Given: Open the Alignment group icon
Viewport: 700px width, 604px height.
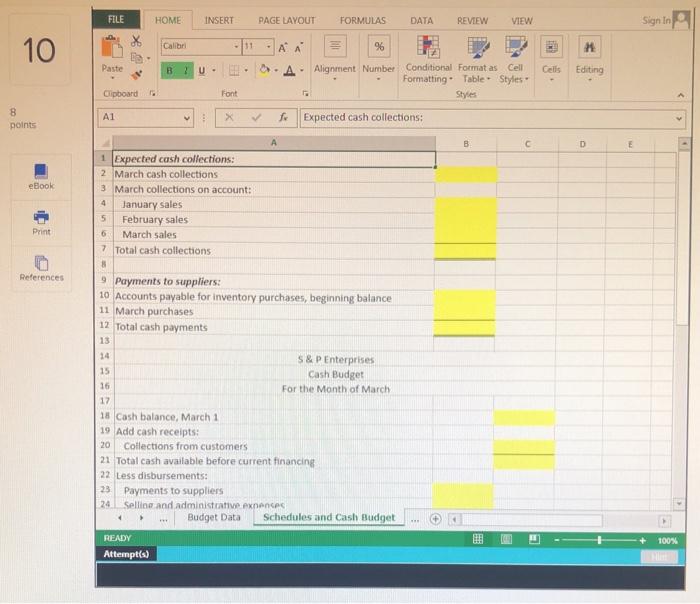Looking at the screenshot, I should point(335,46).
